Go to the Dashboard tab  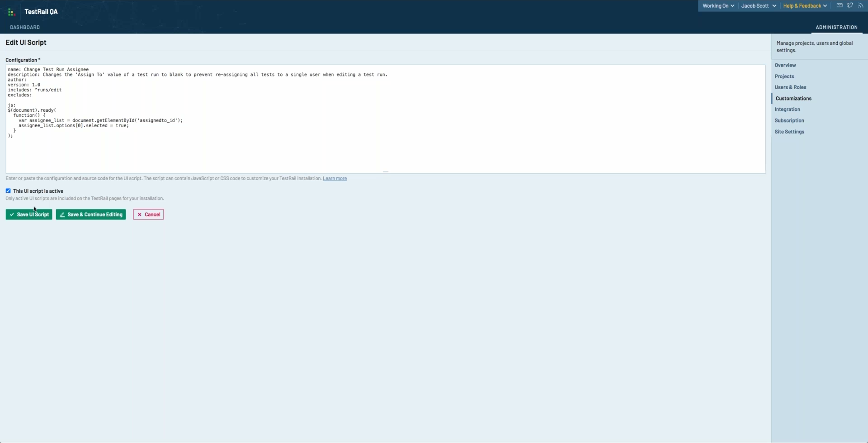pos(25,27)
